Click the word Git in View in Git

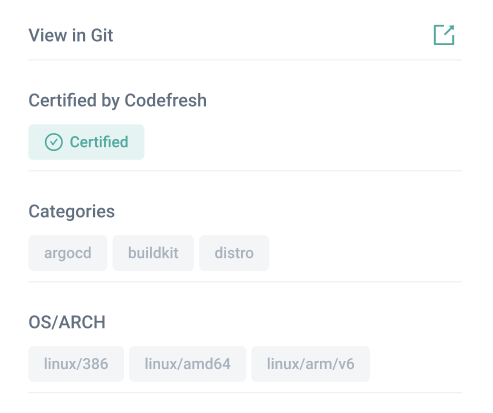pos(102,35)
